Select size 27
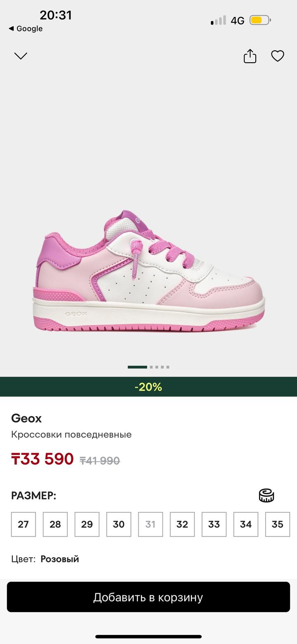297x644 pixels. (x=24, y=524)
